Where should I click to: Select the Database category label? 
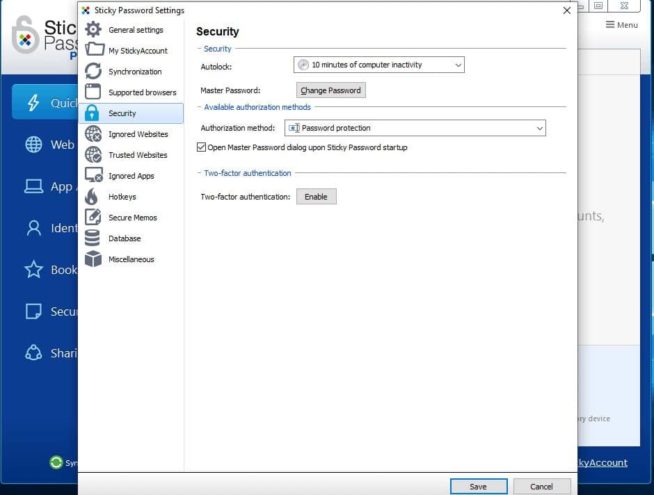124,239
